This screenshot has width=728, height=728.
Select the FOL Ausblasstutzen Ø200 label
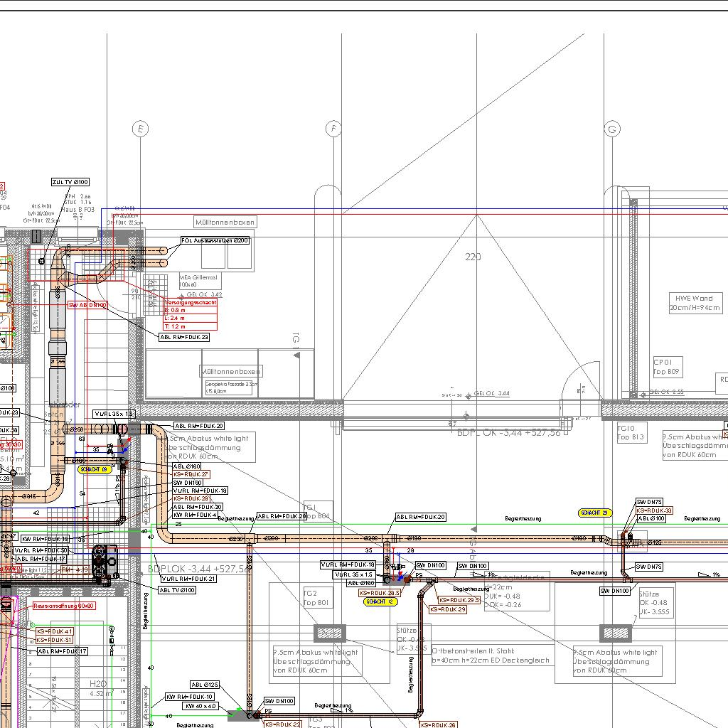click(x=215, y=241)
